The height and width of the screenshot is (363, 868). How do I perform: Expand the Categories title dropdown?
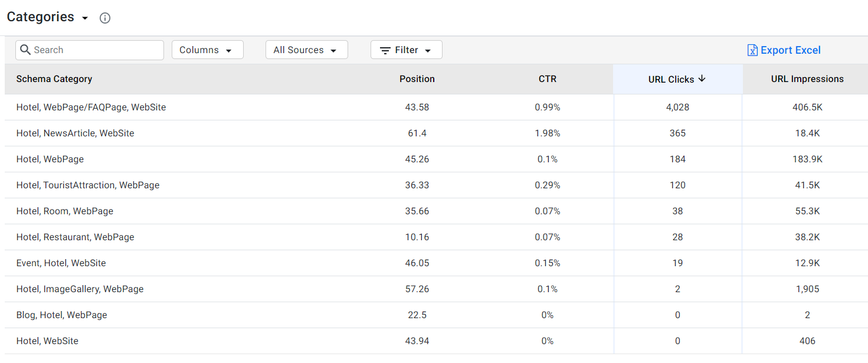pos(85,18)
